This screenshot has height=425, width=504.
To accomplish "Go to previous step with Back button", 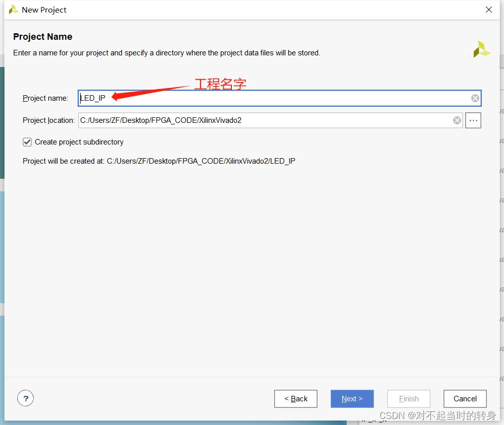I will pos(296,399).
